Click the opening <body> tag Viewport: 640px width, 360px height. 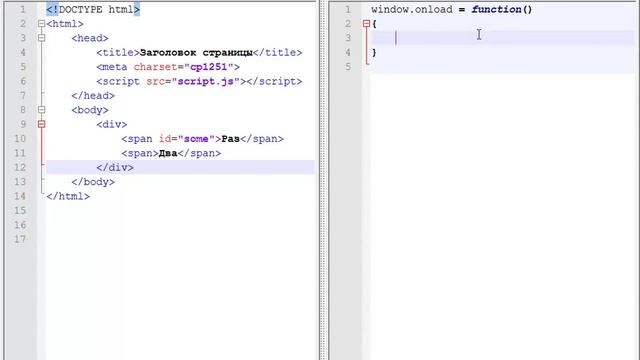[x=90, y=110]
